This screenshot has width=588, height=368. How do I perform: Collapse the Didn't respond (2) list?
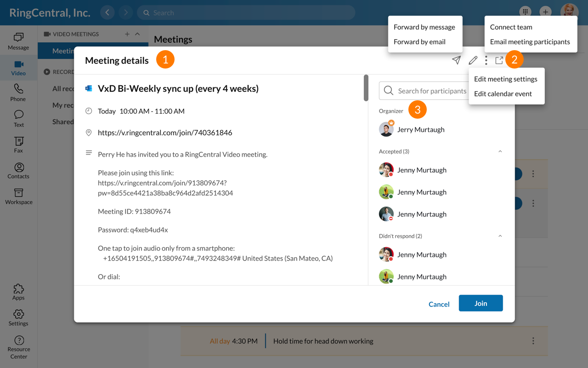coord(500,236)
